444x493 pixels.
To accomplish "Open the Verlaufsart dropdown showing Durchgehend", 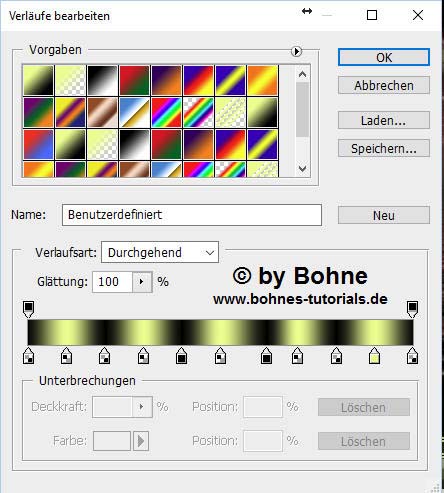I will (160, 252).
